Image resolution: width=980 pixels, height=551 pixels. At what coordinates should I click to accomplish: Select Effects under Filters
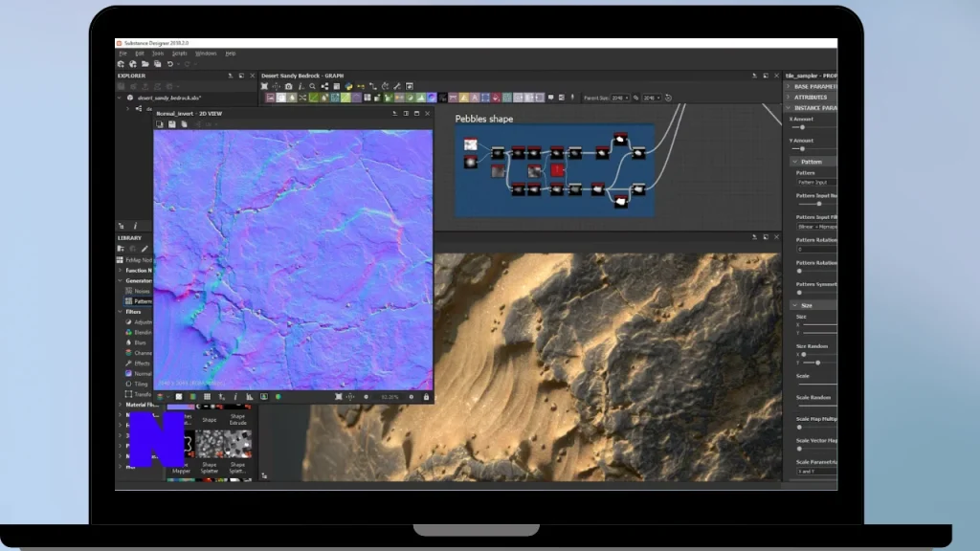(x=138, y=364)
